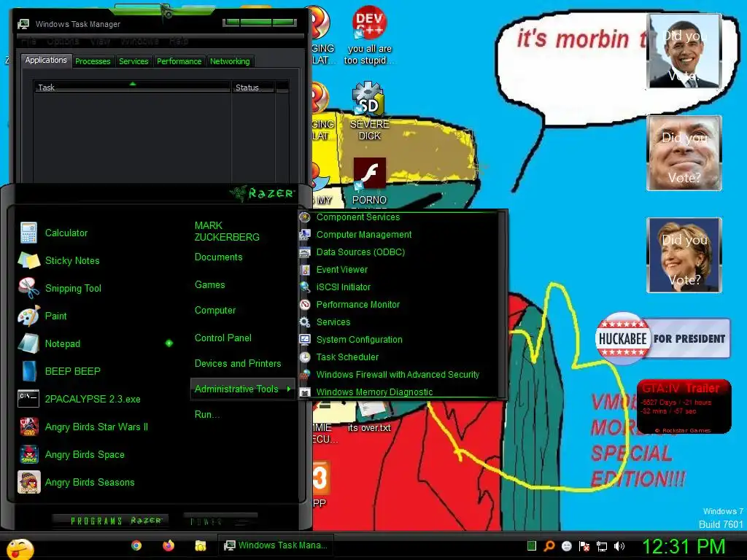Screen dimensions: 747x560
Task: Click the green grid tray icon
Action: tap(532, 545)
